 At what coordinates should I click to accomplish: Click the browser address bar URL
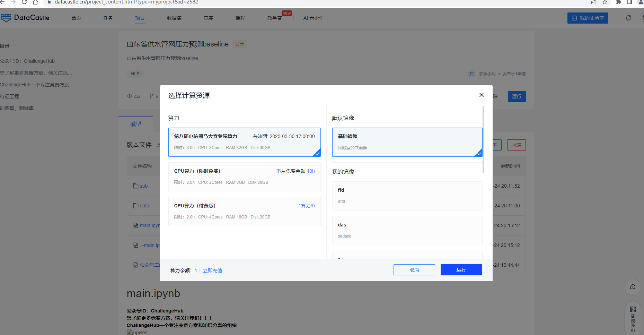[x=126, y=2]
